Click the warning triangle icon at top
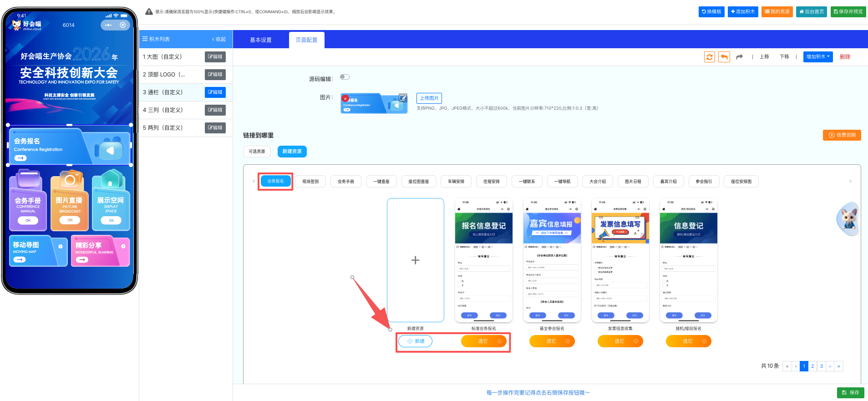The height and width of the screenshot is (401, 868). coord(149,12)
